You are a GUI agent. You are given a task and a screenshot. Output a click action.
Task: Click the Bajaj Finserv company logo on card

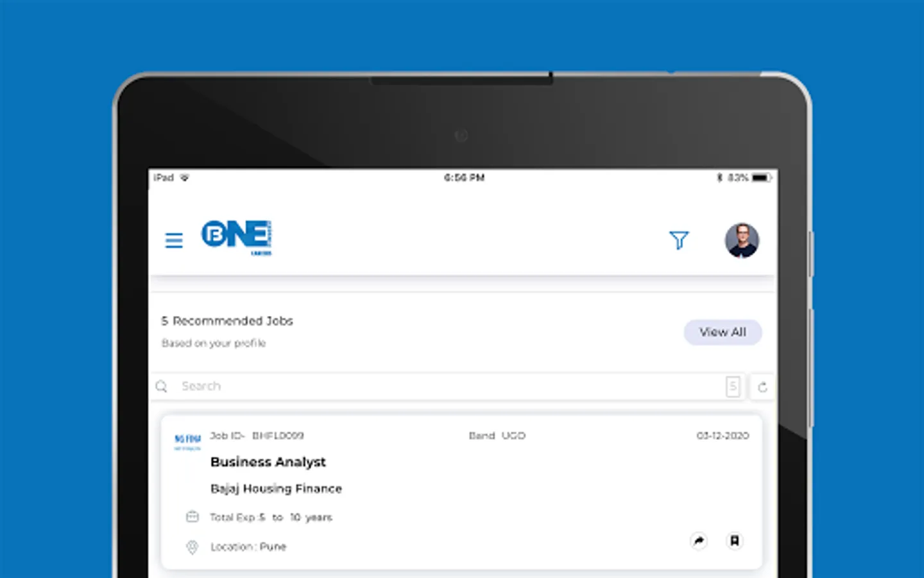pos(187,441)
